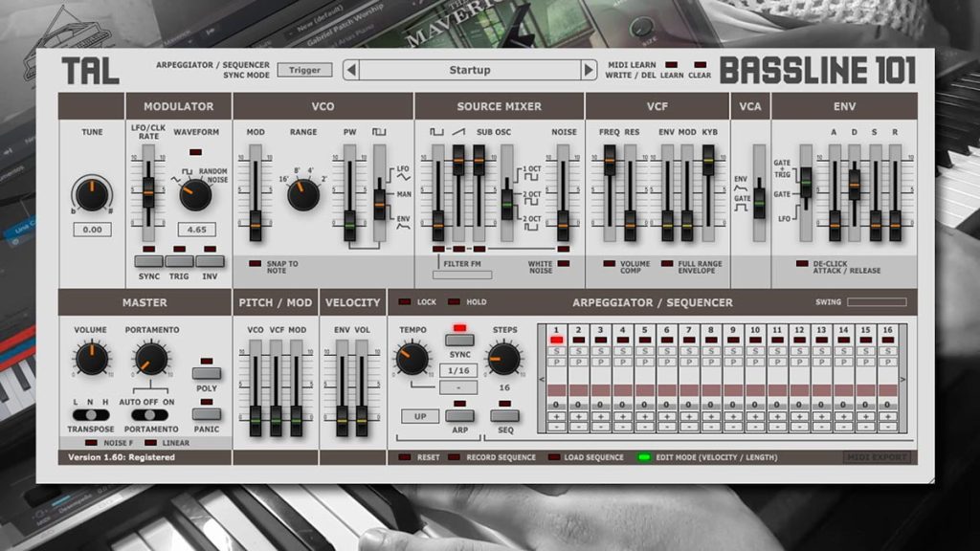
Task: Toggle the Edit Mode green LED
Action: point(643,457)
